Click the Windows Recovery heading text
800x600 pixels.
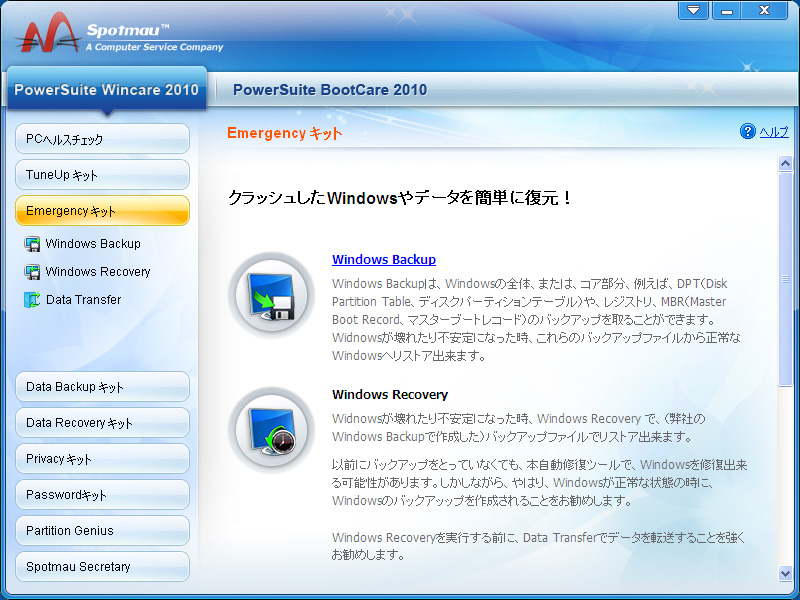(390, 394)
